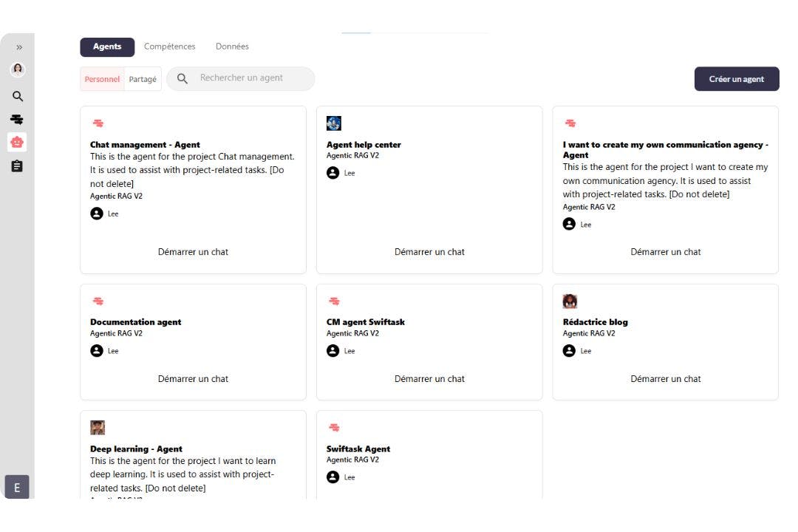Click the Deep learning agent avatar image
This screenshot has height=532, width=798.
(x=98, y=428)
